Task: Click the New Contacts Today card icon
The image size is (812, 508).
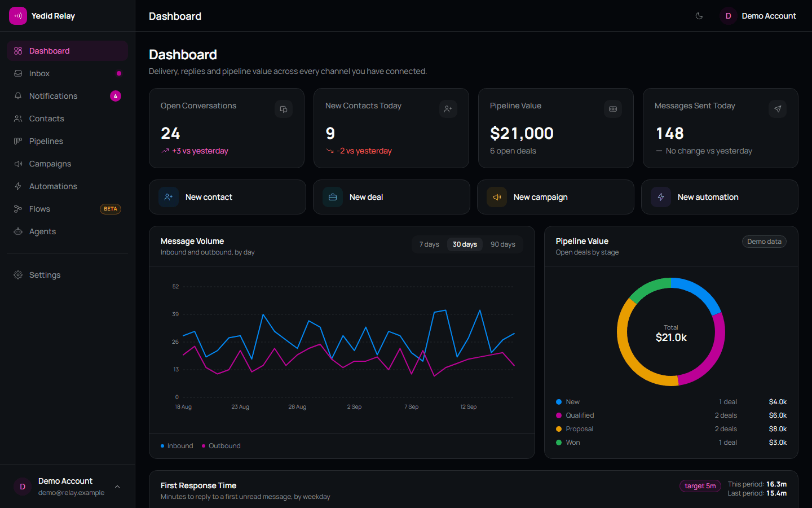Action: [448, 109]
